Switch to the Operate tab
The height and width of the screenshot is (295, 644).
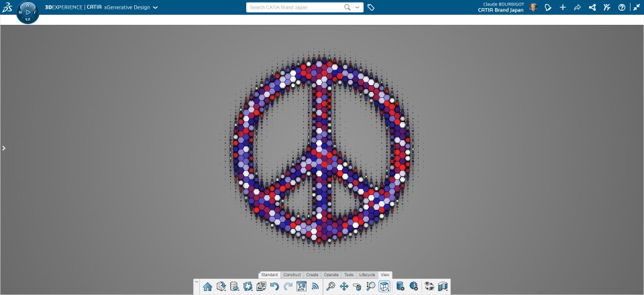(x=331, y=275)
